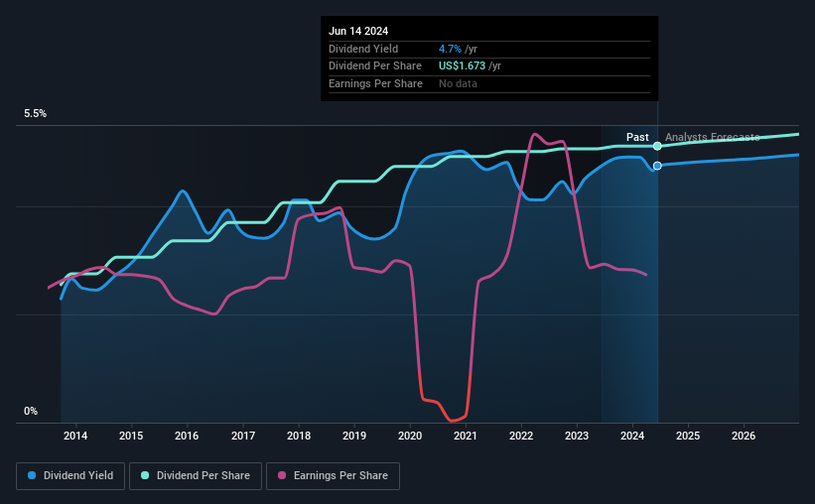Click the tooltip 'Earnings Per Share' row label
815x504 pixels.
pyautogui.click(x=375, y=83)
